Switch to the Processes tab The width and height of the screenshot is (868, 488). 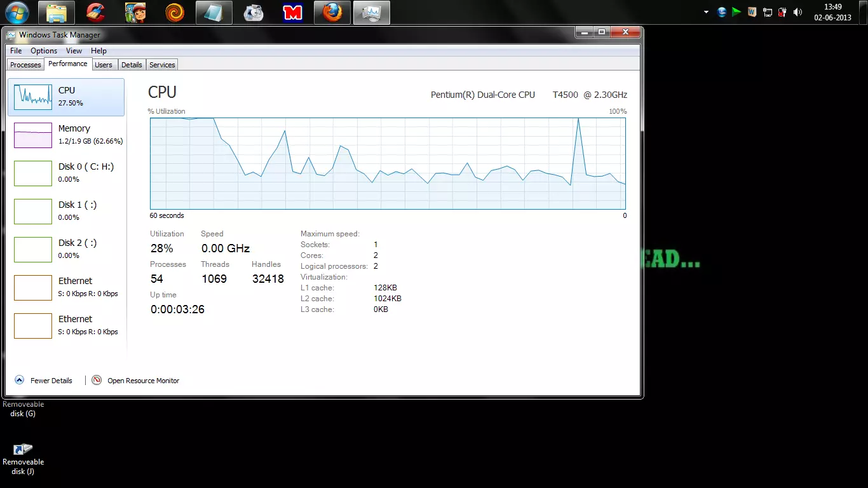coord(25,65)
